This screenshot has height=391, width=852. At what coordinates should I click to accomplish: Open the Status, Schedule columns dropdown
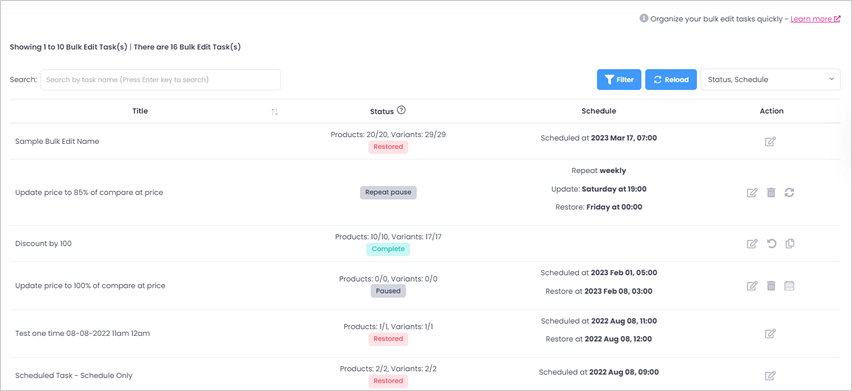pyautogui.click(x=770, y=79)
